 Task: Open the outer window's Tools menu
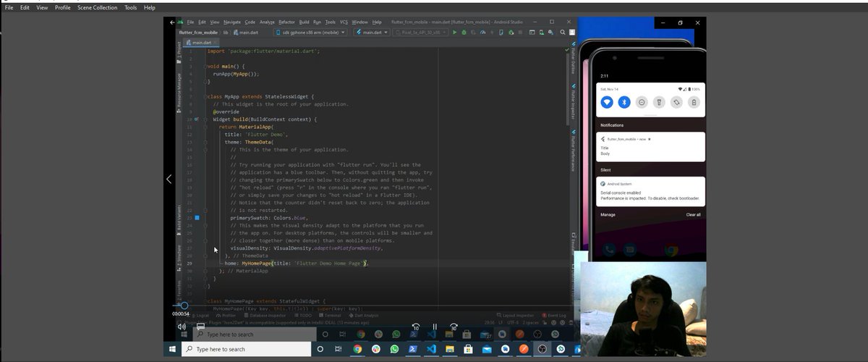coord(130,7)
